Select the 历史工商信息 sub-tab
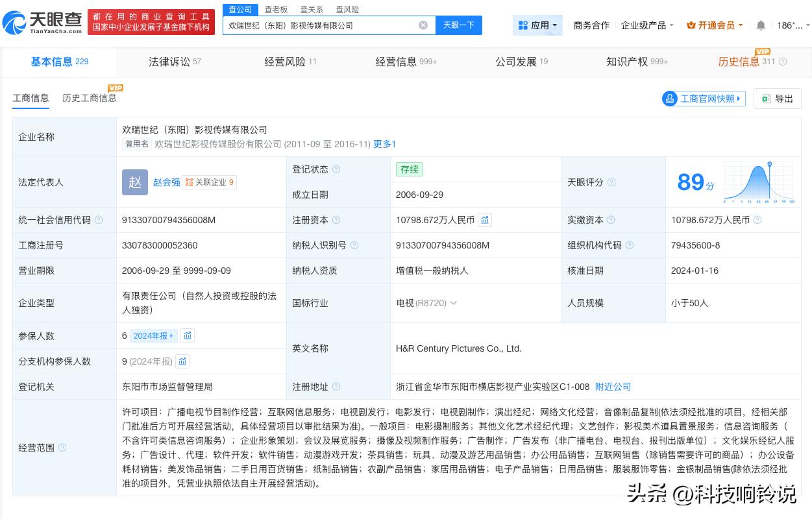This screenshot has width=812, height=519. [90, 98]
